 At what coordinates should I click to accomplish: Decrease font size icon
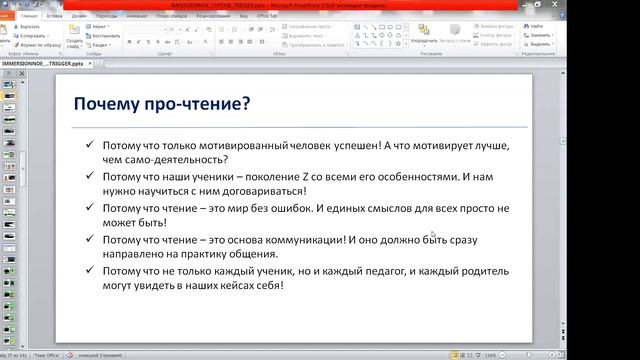click(196, 29)
